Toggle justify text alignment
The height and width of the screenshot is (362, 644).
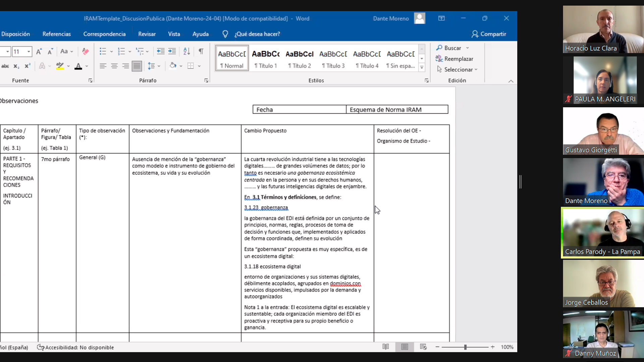tap(137, 66)
